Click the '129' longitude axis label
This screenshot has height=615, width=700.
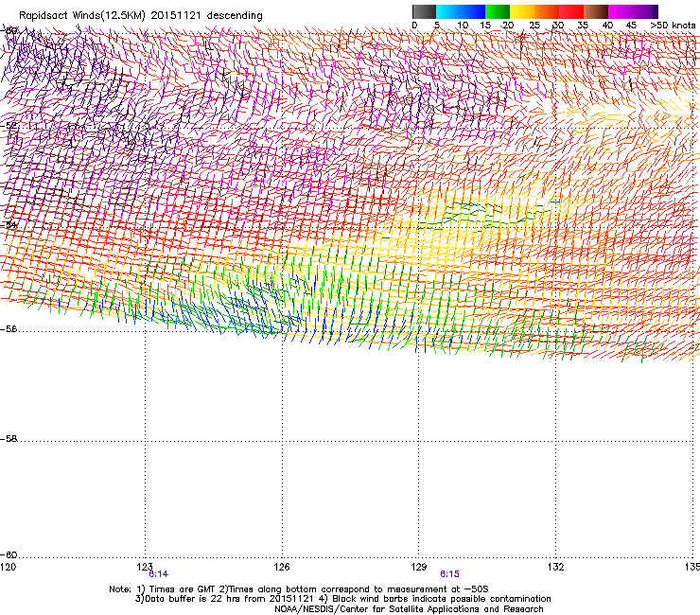419,567
